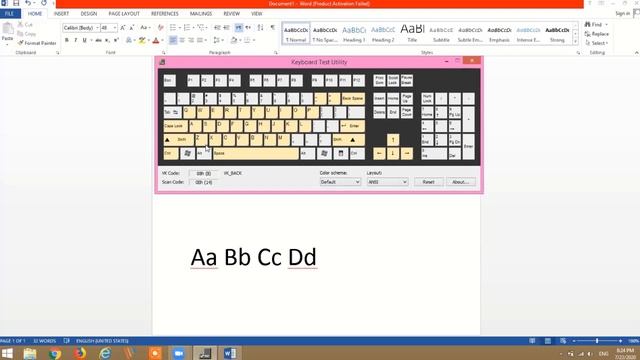Toggle Italic formatting in Word ribbon
Viewport: 640px width, 360px height.
coord(76,40)
